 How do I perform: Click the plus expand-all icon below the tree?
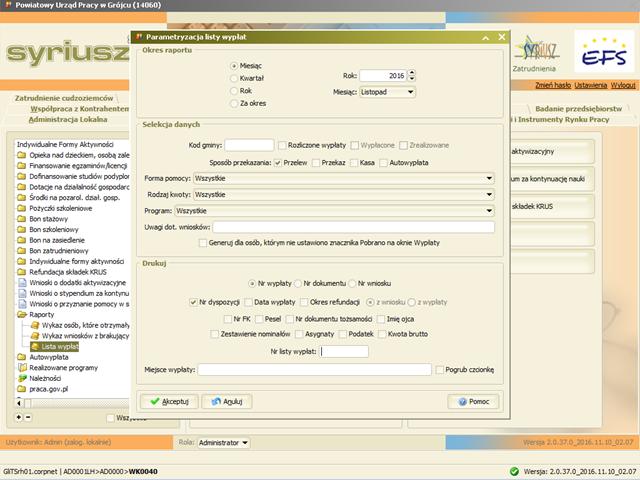pos(19,417)
